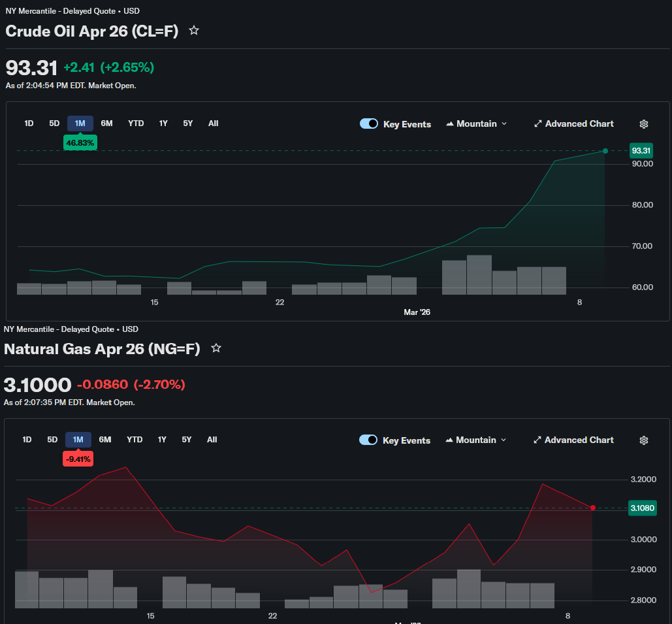This screenshot has height=624, width=672.
Task: Select 5Y range on Natural Gas chart
Action: pyautogui.click(x=186, y=440)
